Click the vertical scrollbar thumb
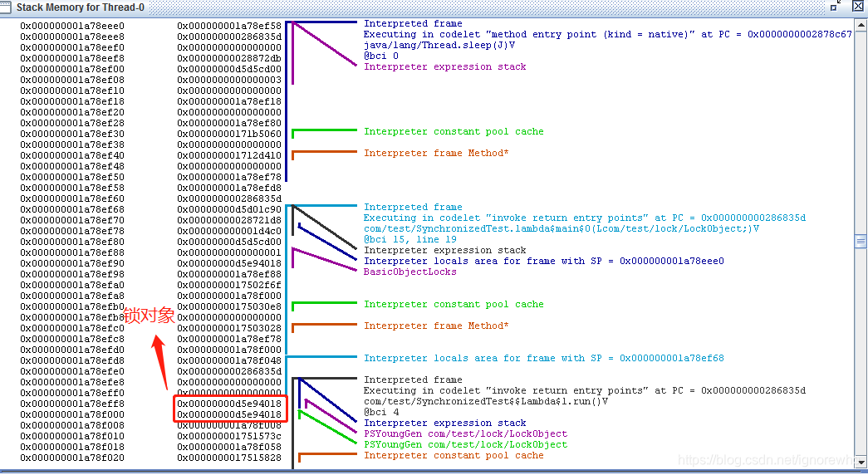Image resolution: width=868 pixels, height=475 pixels. tap(861, 241)
